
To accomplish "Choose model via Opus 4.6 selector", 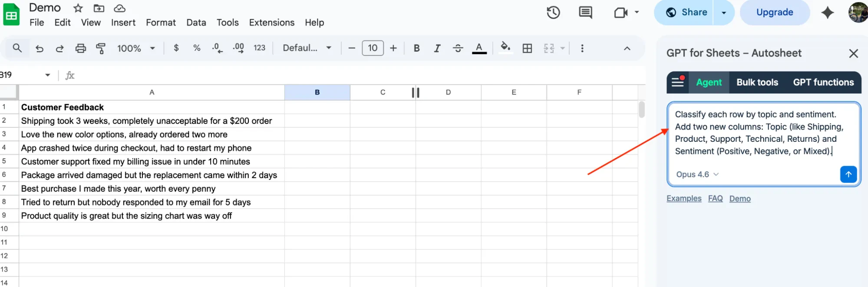I will (x=697, y=174).
